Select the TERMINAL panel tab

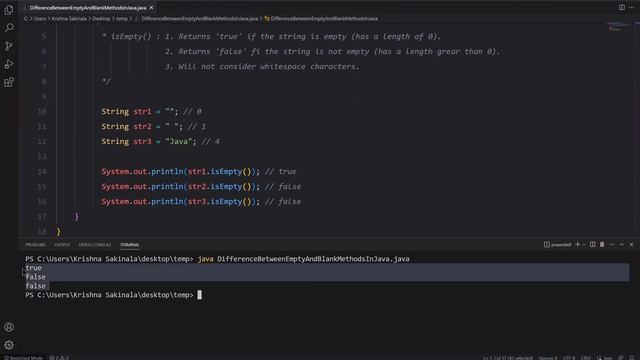[130, 245]
